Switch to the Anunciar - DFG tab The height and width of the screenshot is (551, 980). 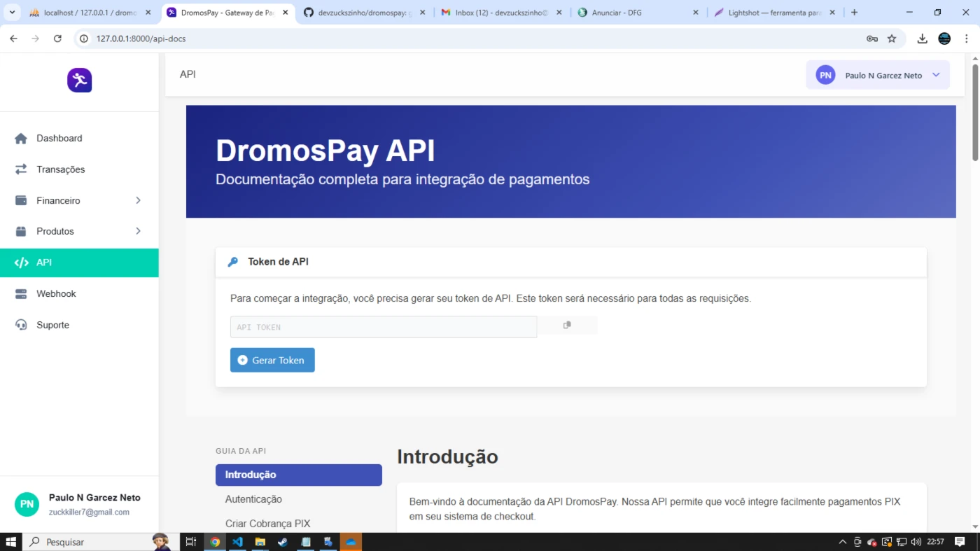(636, 13)
